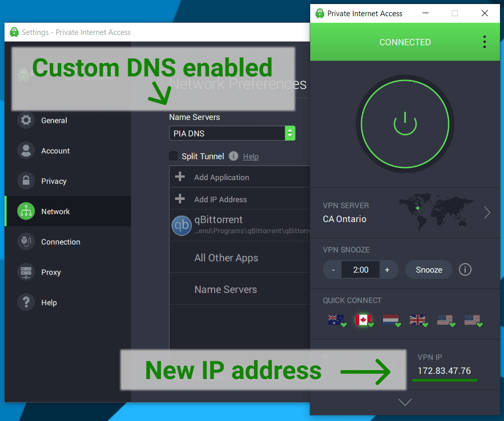Open the Privacy padlock icon

pyautogui.click(x=26, y=181)
